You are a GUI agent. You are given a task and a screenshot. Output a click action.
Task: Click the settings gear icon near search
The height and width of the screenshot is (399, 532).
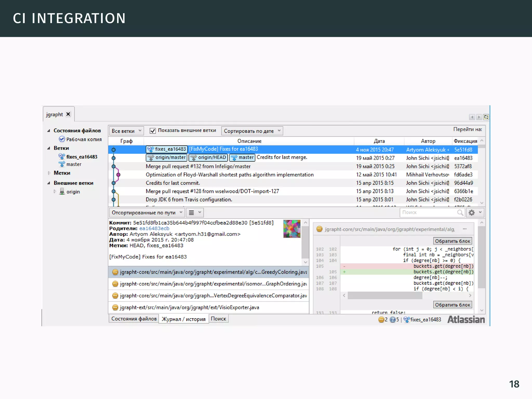(x=471, y=213)
